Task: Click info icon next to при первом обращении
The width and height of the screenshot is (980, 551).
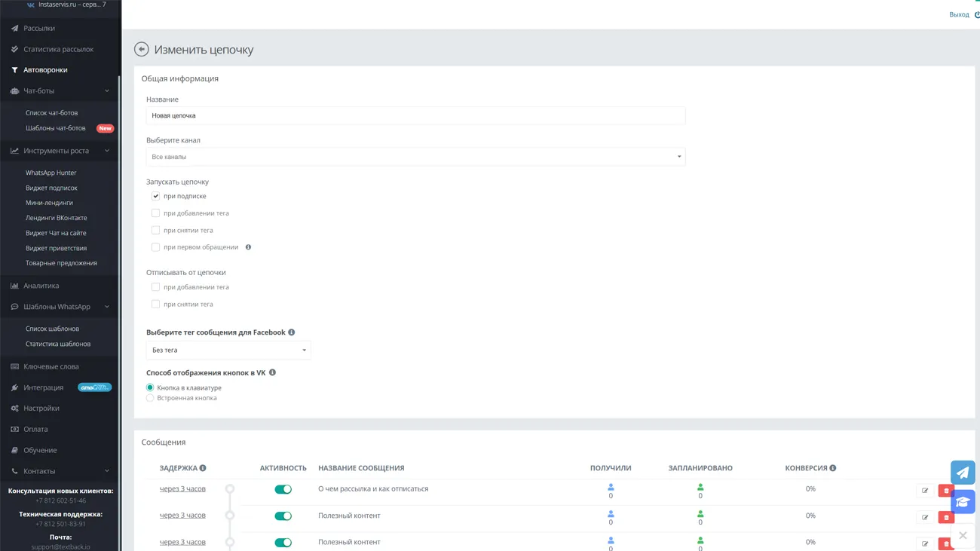Action: click(x=248, y=247)
